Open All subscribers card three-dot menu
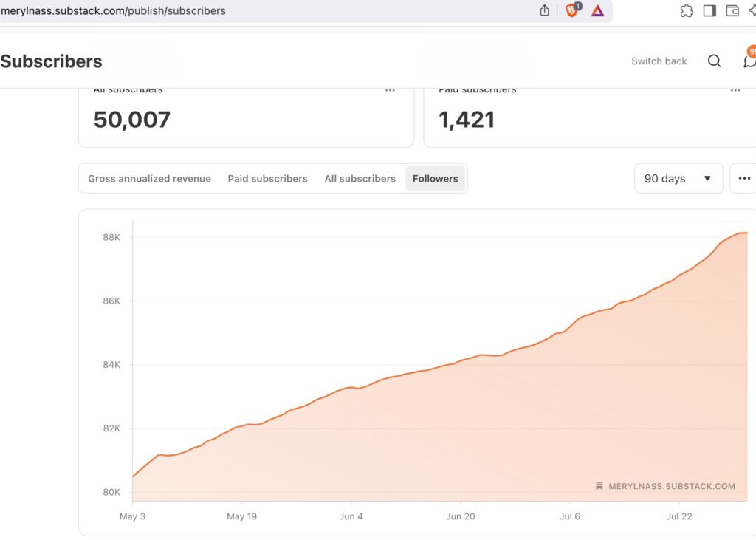 (x=390, y=90)
